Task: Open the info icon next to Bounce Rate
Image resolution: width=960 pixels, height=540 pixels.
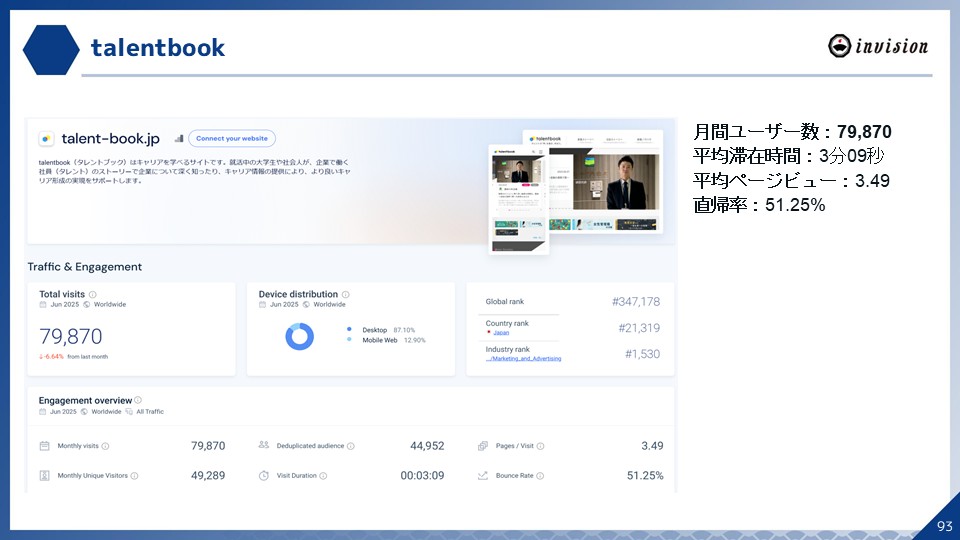Action: 540,476
